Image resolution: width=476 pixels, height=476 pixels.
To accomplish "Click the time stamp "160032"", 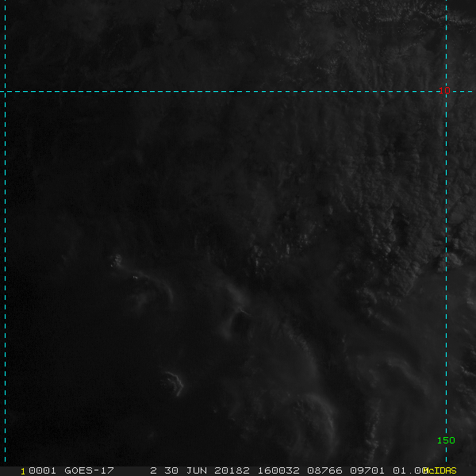I will coord(278,470).
